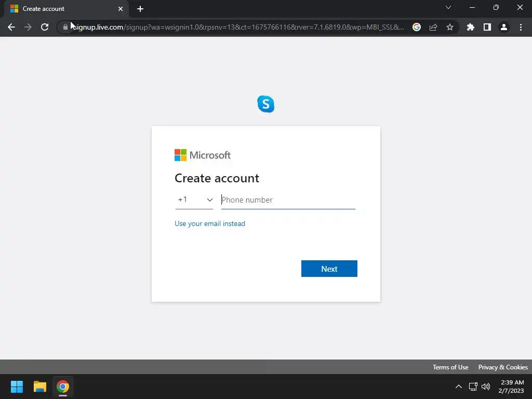Reload the page with refresh icon
The image size is (532, 399).
pos(45,27)
